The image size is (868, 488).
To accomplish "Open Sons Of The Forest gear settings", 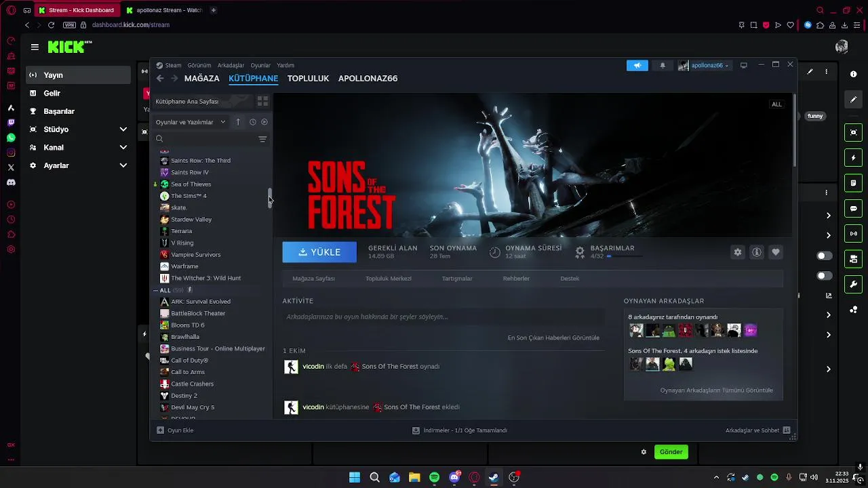I will [738, 252].
